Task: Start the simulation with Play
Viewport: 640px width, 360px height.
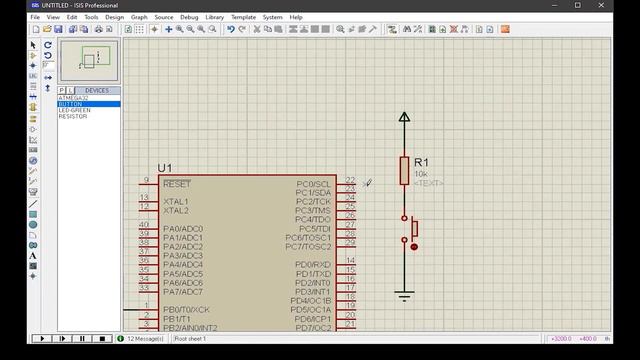Action: click(x=42, y=339)
